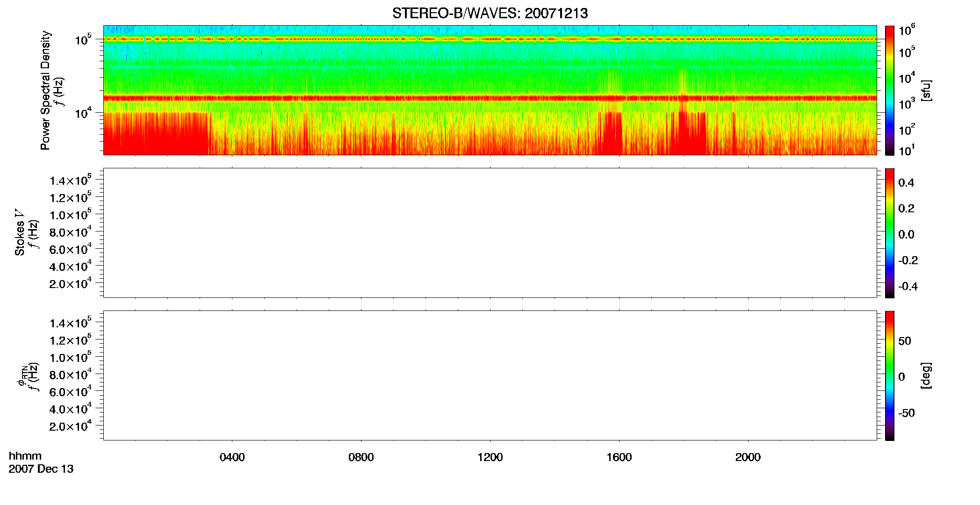Image resolution: width=980 pixels, height=505 pixels.
Task: Click the red band near 16 kHz
Action: pos(490,98)
